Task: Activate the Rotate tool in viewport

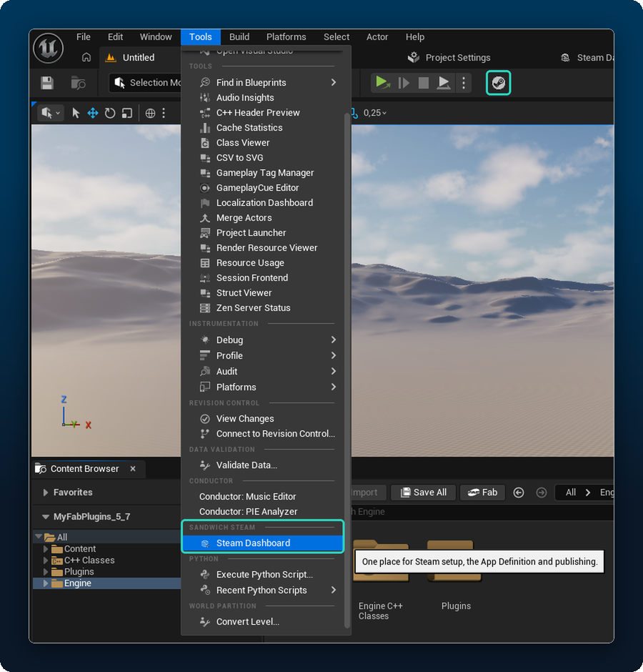Action: [x=110, y=113]
